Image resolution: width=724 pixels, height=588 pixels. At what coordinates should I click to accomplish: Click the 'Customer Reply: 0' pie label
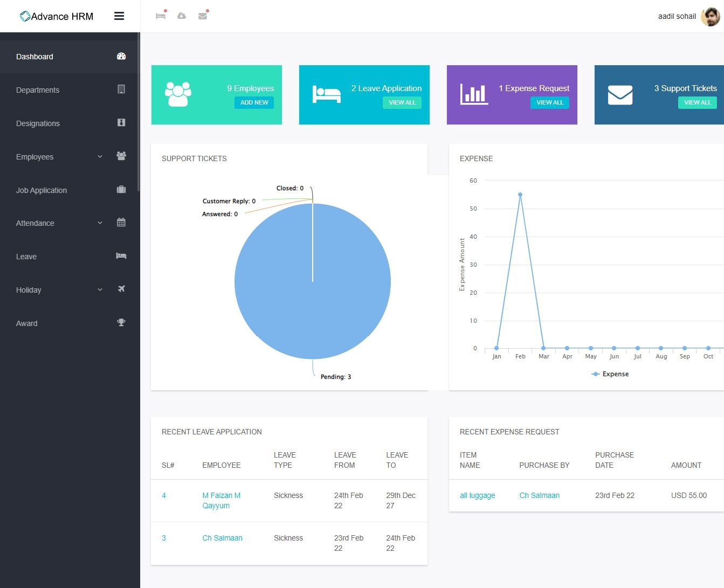[x=229, y=201]
